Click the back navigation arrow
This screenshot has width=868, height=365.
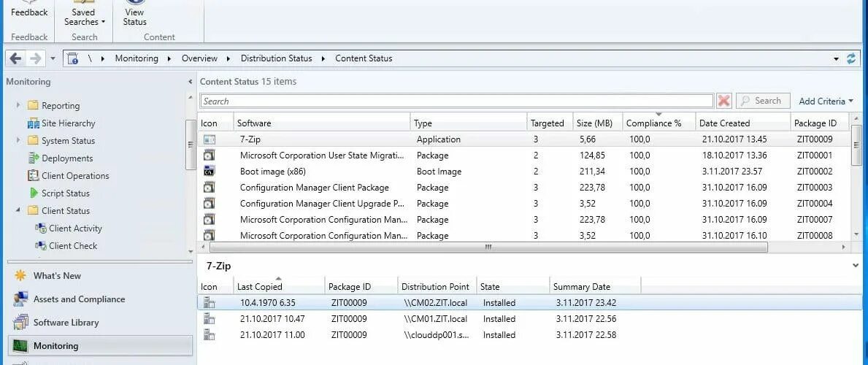[15, 58]
